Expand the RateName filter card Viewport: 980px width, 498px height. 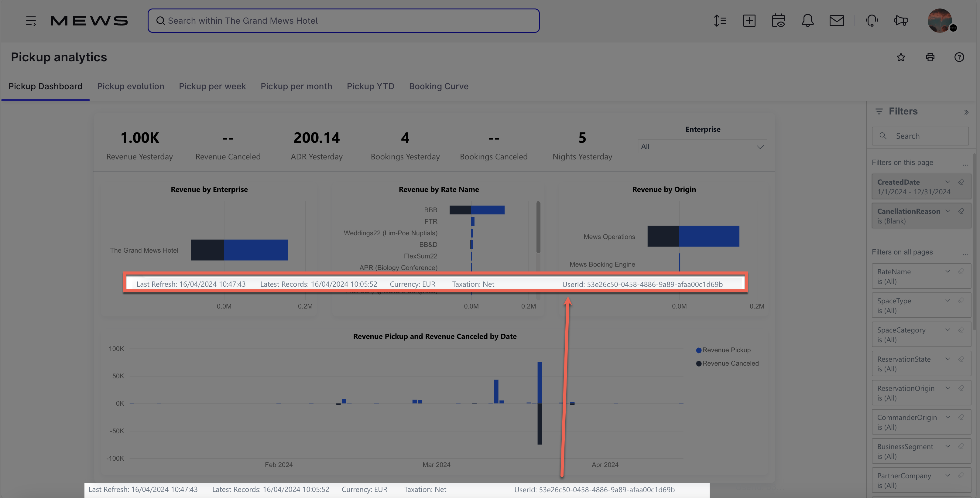click(948, 271)
